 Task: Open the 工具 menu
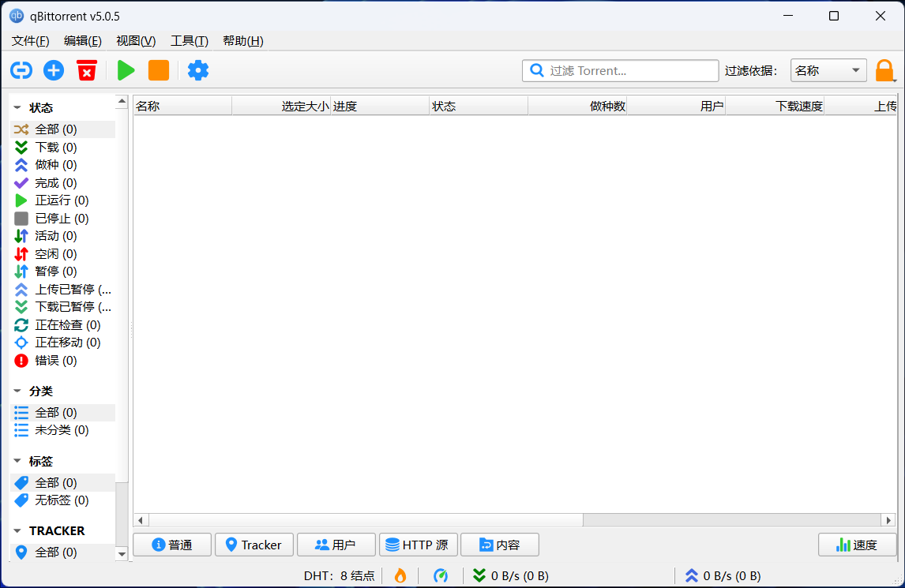[x=189, y=40]
